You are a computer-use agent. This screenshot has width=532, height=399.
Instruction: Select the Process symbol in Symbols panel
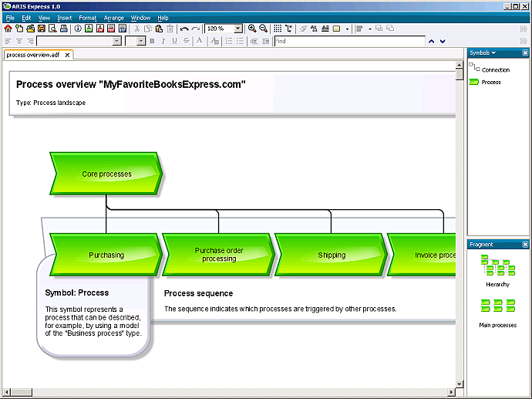(x=485, y=82)
